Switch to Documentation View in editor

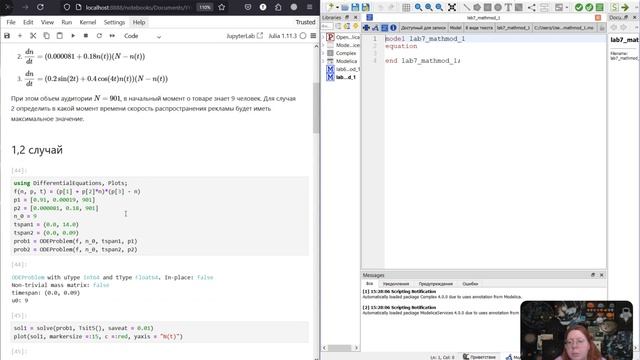point(393,28)
